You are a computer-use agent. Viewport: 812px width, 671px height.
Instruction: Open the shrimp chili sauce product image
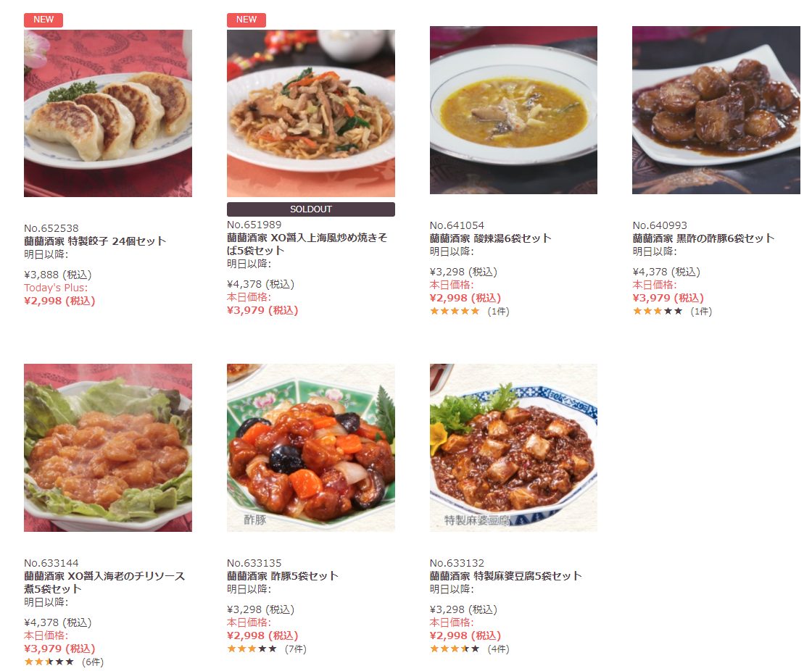pos(108,447)
